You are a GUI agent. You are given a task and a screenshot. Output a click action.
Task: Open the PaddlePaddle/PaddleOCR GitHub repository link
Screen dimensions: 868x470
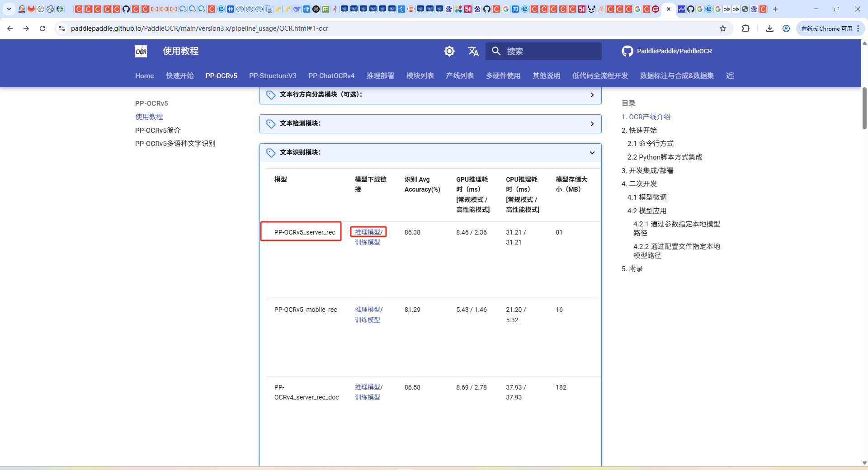tap(667, 51)
